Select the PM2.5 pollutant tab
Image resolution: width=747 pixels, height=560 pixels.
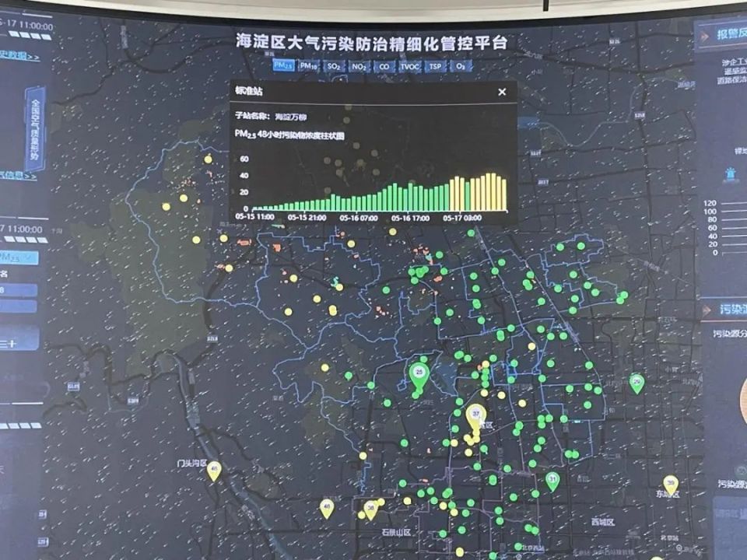pyautogui.click(x=283, y=65)
